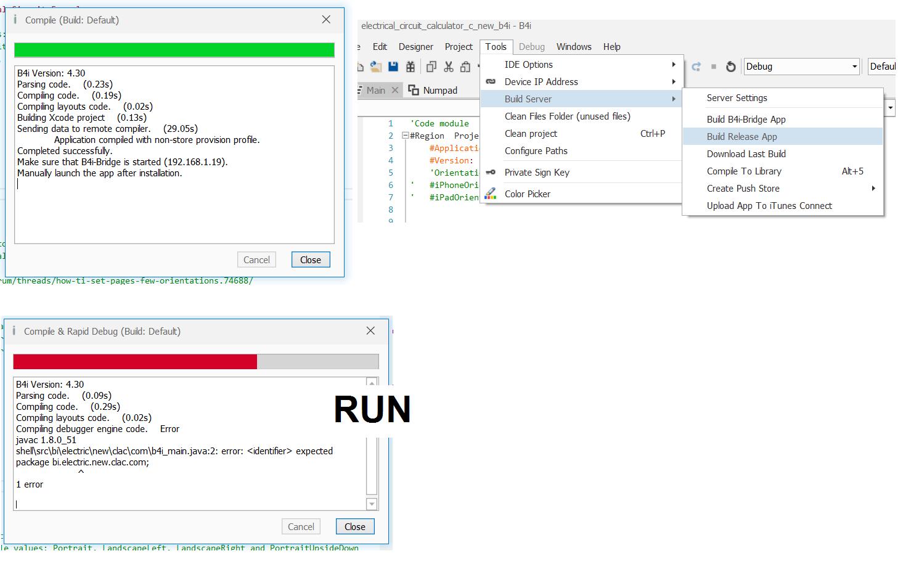
Task: Open the Windows menu
Action: [x=574, y=47]
